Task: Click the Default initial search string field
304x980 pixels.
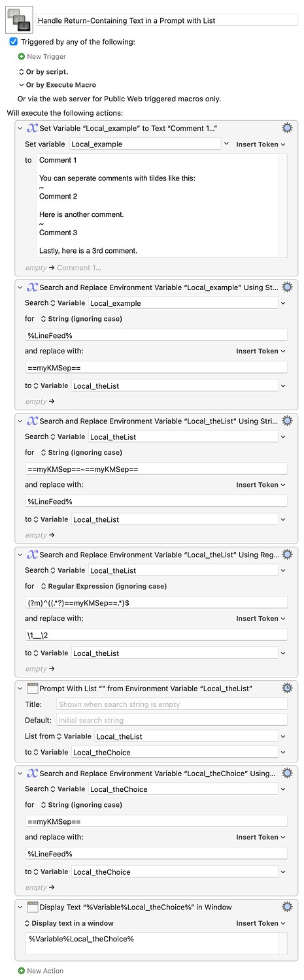Action: click(171, 720)
